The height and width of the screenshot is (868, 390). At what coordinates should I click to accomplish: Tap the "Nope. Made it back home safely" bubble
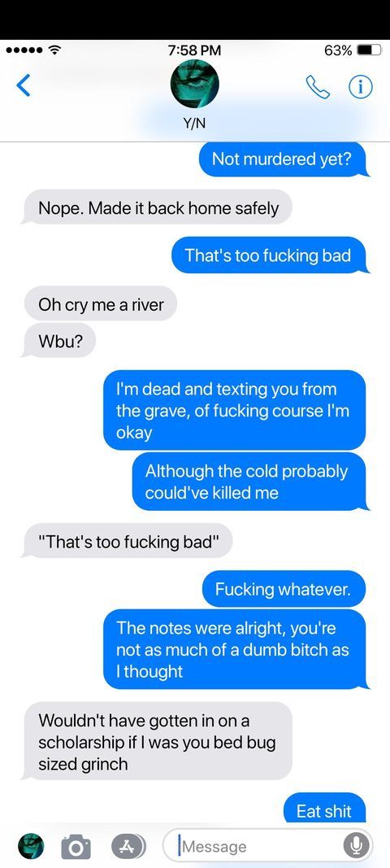click(157, 208)
